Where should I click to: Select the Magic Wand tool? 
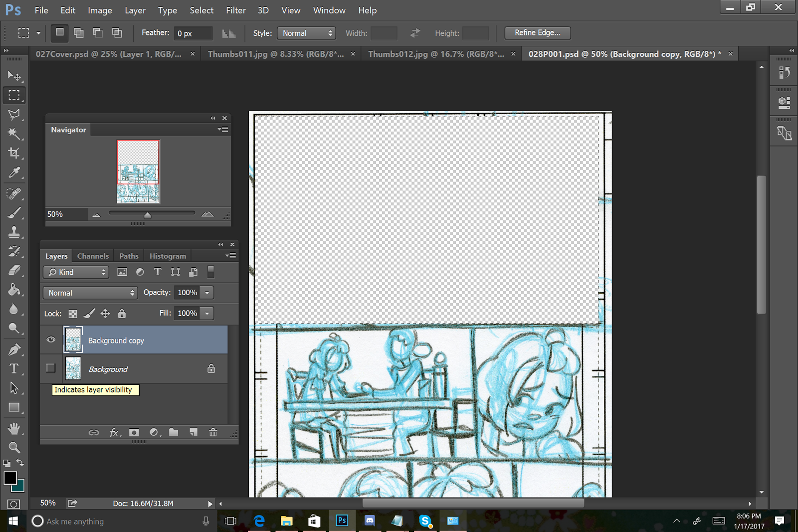[14, 134]
